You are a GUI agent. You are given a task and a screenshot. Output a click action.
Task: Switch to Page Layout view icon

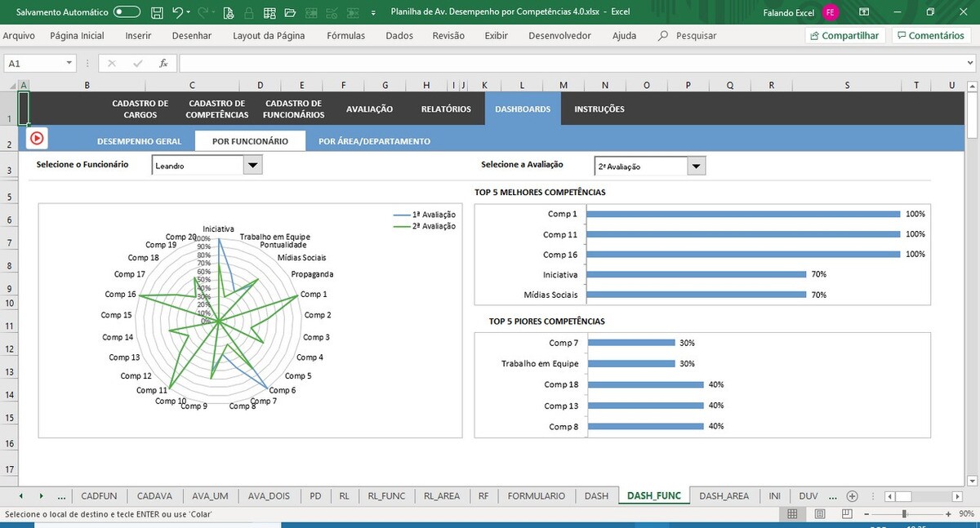point(821,514)
